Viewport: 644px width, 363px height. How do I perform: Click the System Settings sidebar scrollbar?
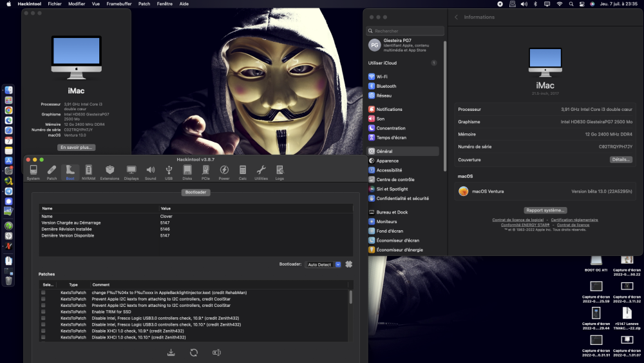(x=445, y=106)
